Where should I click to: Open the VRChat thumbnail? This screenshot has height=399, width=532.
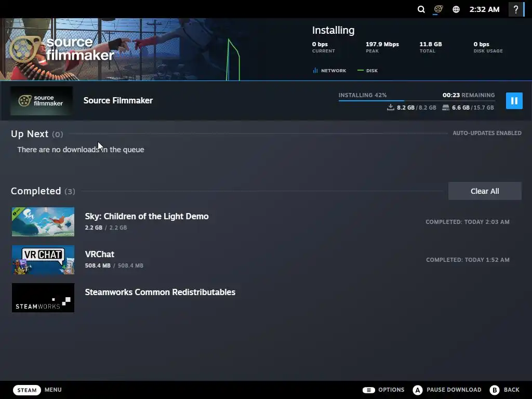pos(43,260)
